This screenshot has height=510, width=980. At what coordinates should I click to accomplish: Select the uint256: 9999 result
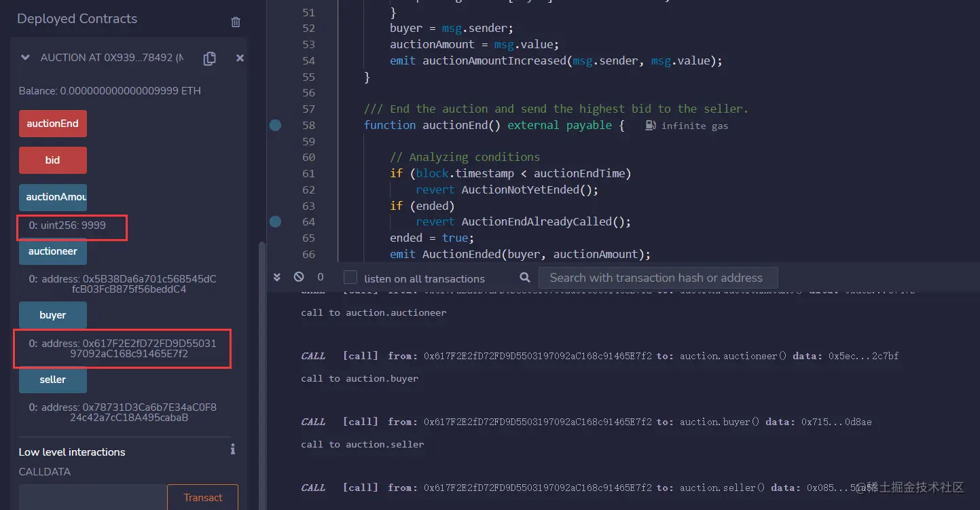[x=67, y=225]
